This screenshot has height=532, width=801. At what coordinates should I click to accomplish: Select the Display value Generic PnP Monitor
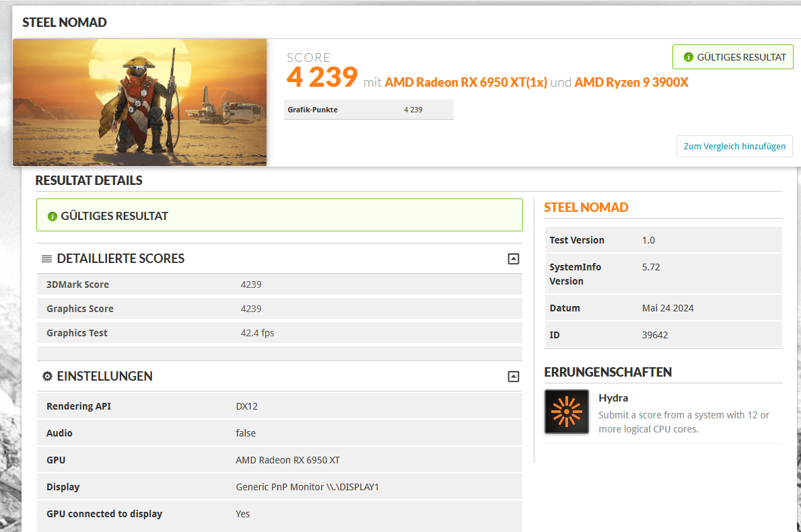pyautogui.click(x=308, y=487)
